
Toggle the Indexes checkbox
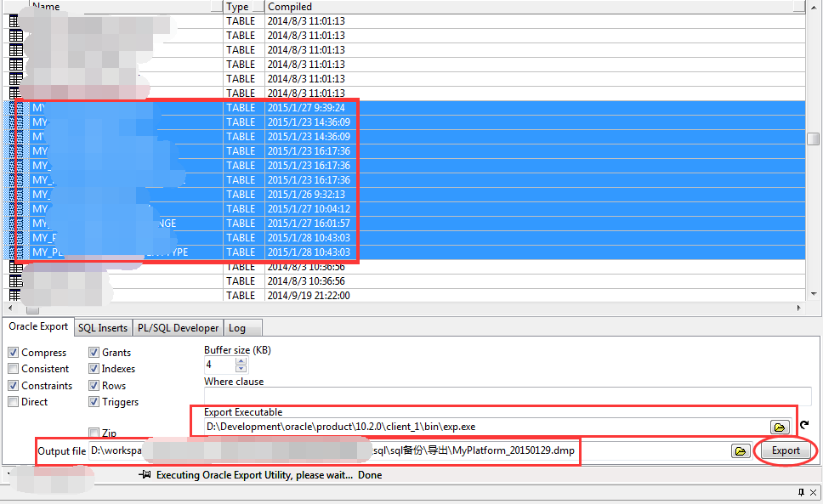94,369
